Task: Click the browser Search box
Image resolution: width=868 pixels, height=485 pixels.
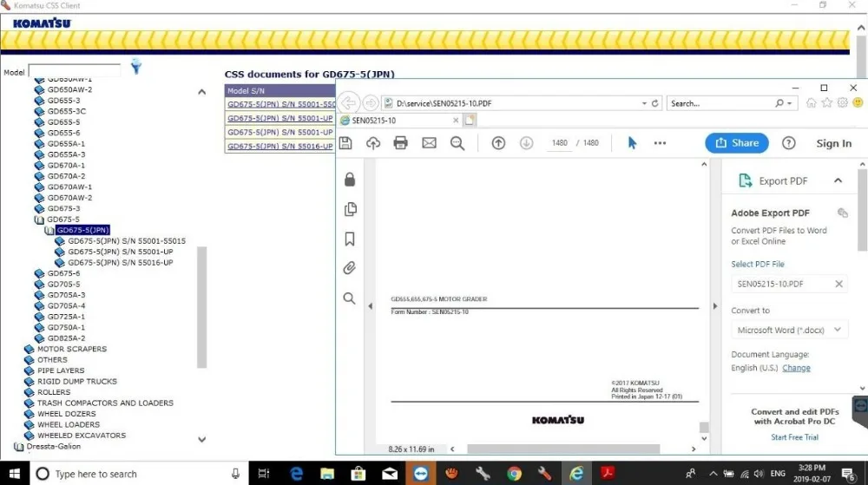Action: click(722, 103)
